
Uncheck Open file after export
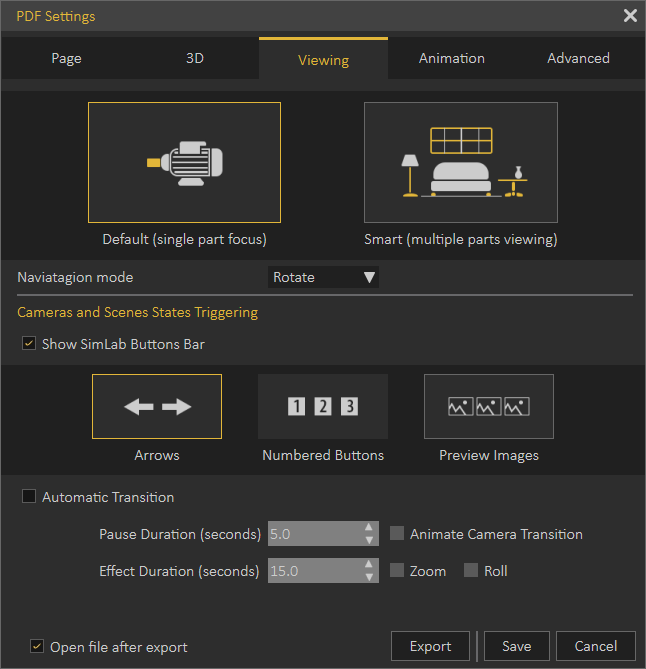tap(37, 646)
